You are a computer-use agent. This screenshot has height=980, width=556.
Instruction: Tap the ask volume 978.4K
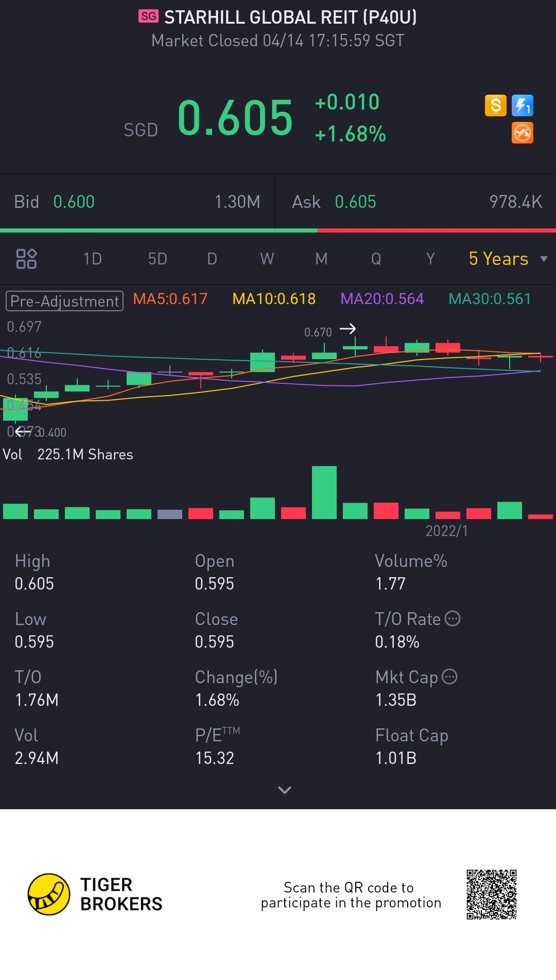516,202
